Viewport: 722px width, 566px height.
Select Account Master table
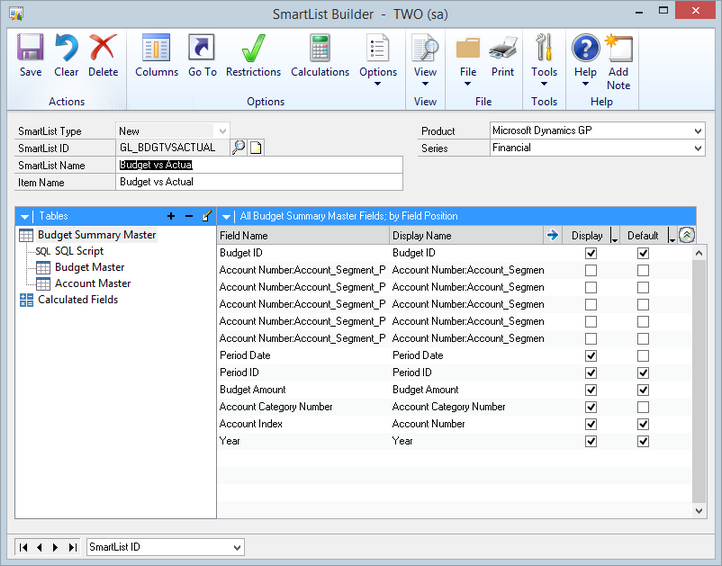pyautogui.click(x=93, y=283)
